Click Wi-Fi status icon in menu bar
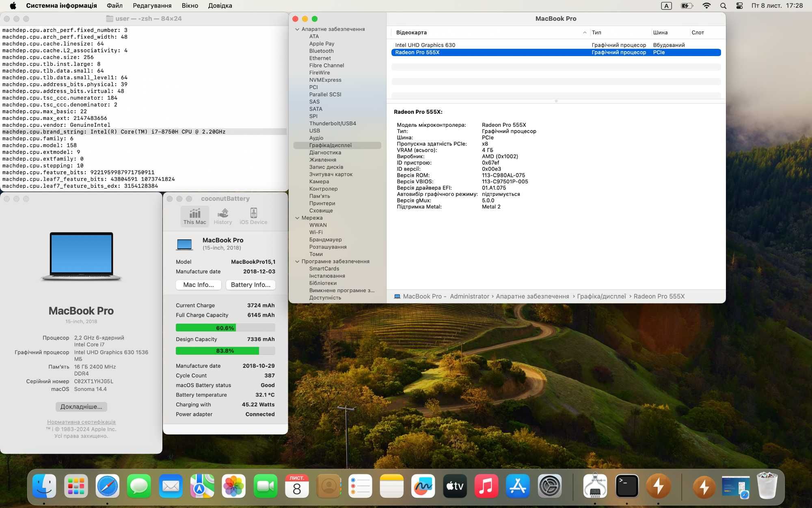Viewport: 812px width, 508px height. [x=706, y=6]
